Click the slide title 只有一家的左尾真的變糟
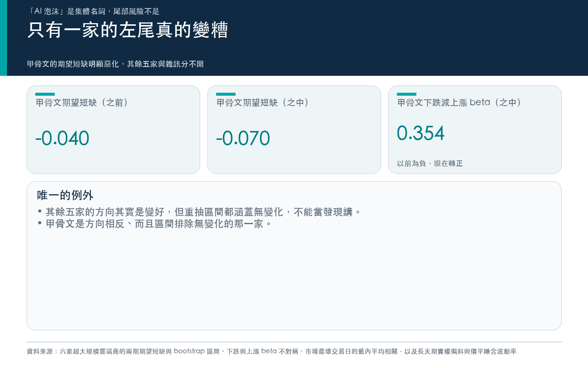Screen dimensions: 588x368 point(128,30)
